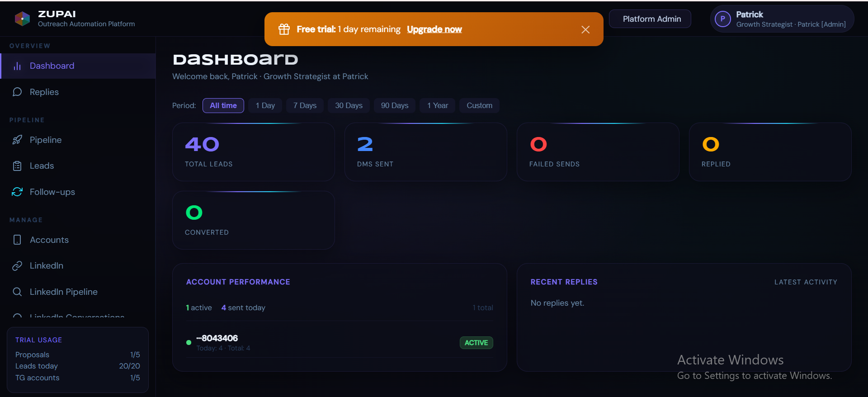Go to the Pipeline page

pos(78,140)
